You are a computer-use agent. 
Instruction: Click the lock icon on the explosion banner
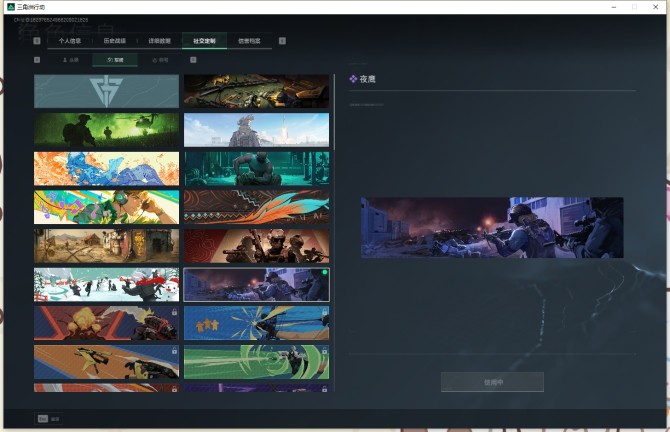point(174,312)
